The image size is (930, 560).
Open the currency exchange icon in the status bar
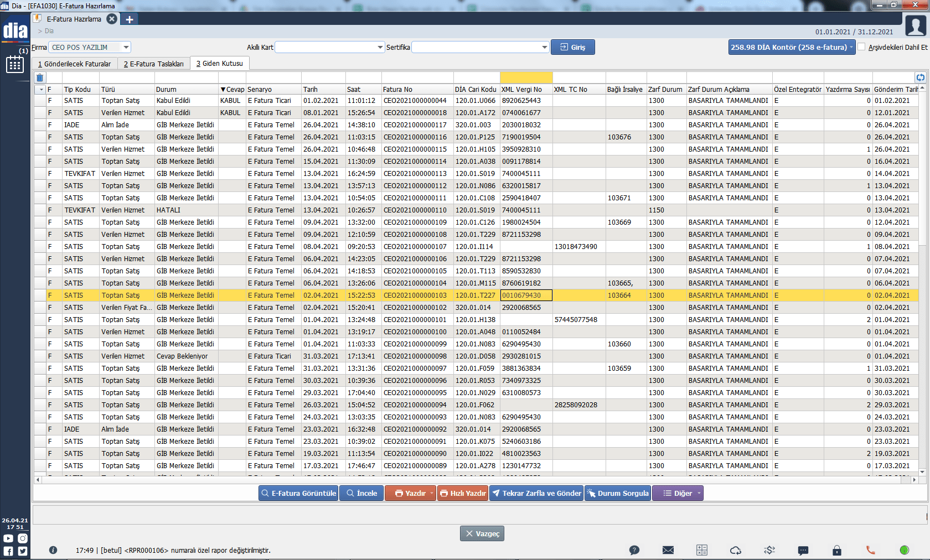point(769,550)
